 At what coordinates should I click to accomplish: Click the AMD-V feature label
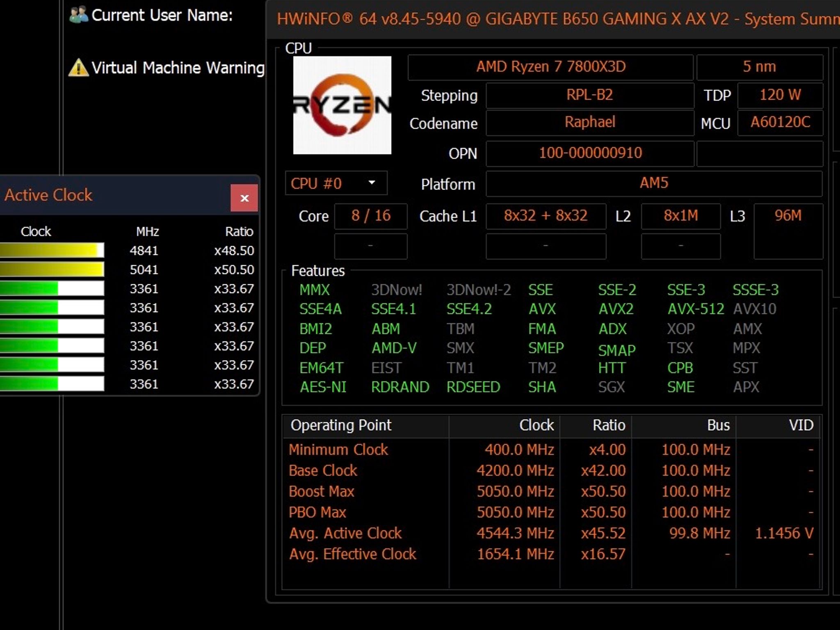tap(394, 348)
